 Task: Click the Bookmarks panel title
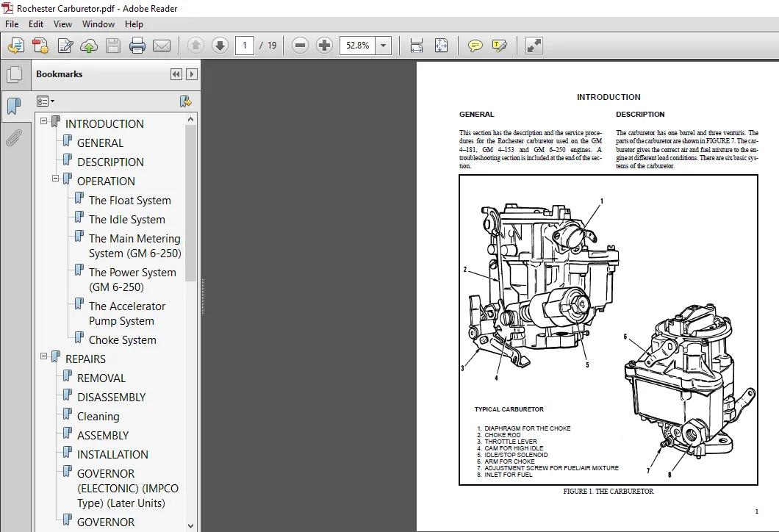(59, 74)
